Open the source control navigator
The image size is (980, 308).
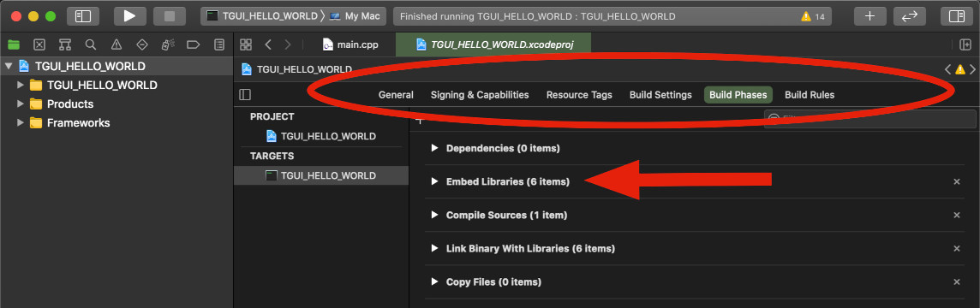39,44
